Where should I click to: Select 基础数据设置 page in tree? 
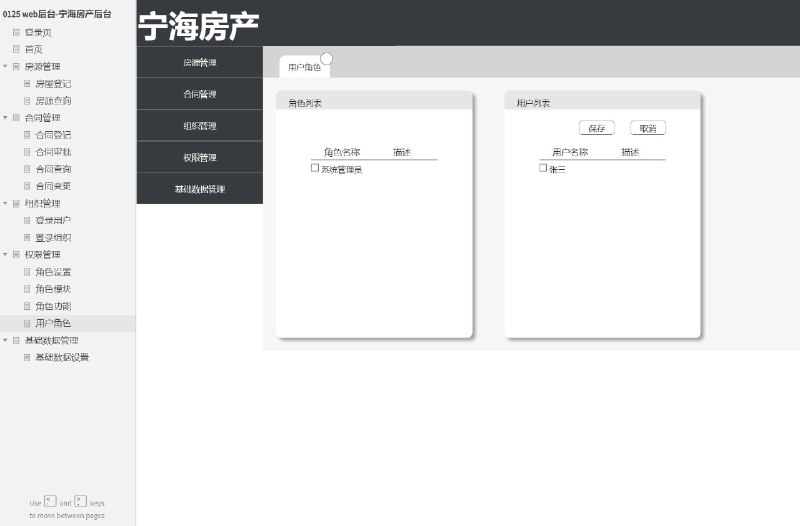pyautogui.click(x=62, y=357)
